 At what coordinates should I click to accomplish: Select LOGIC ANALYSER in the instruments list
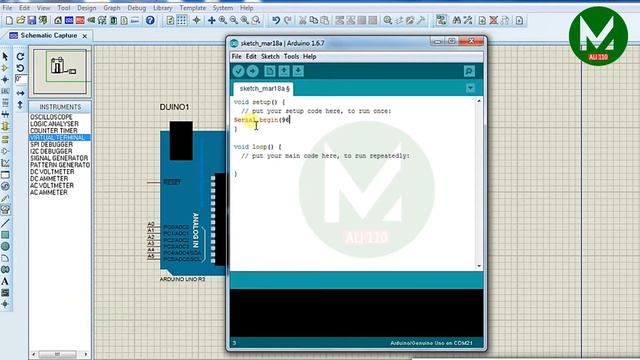[x=54, y=124]
